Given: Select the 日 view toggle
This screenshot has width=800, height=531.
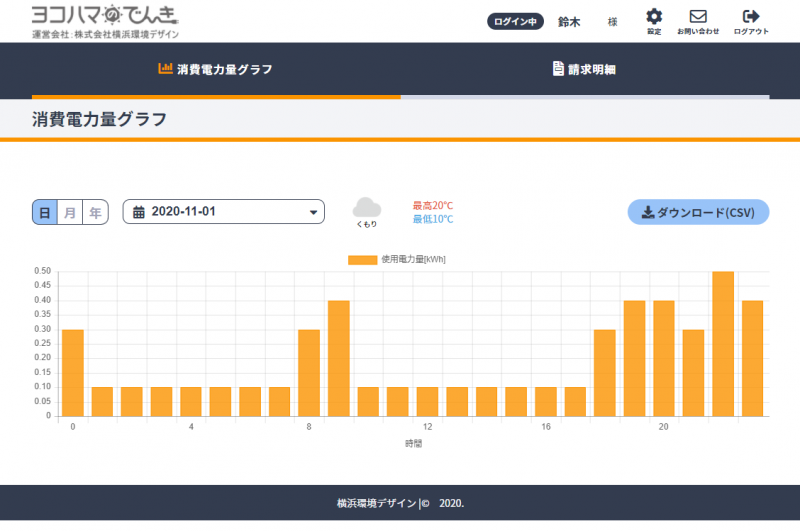Looking at the screenshot, I should click(x=45, y=212).
